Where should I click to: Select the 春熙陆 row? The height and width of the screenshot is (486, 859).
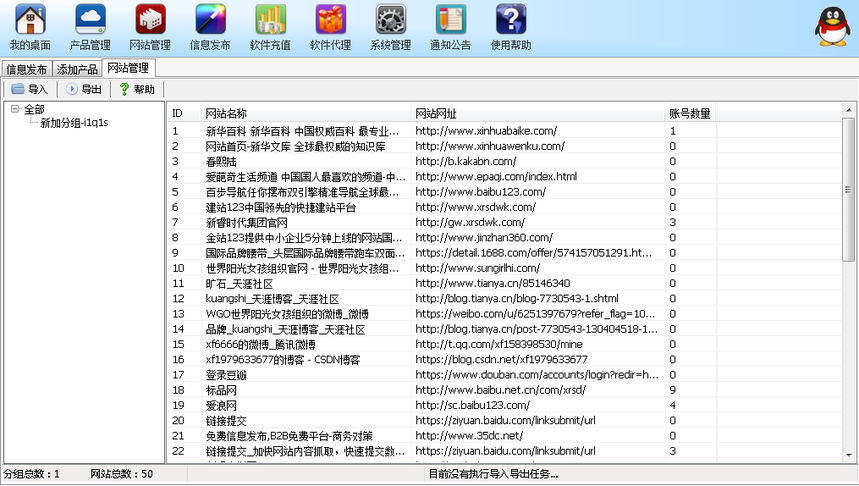(x=505, y=162)
